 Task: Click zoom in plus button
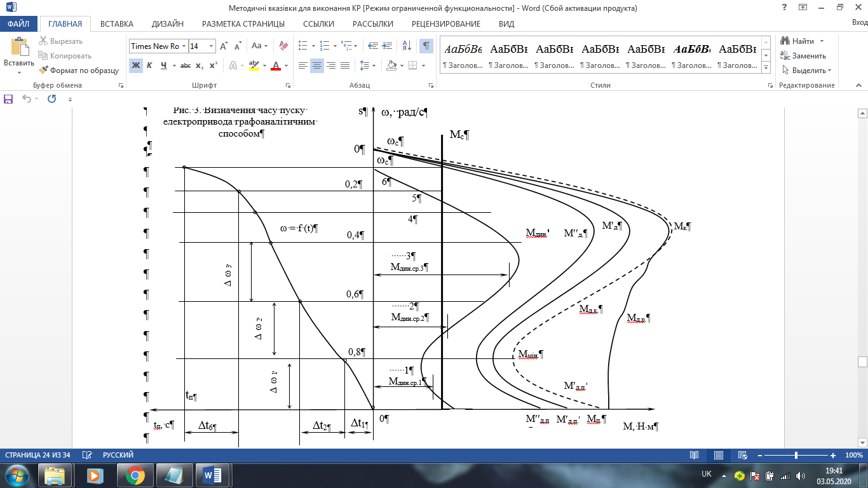(833, 455)
